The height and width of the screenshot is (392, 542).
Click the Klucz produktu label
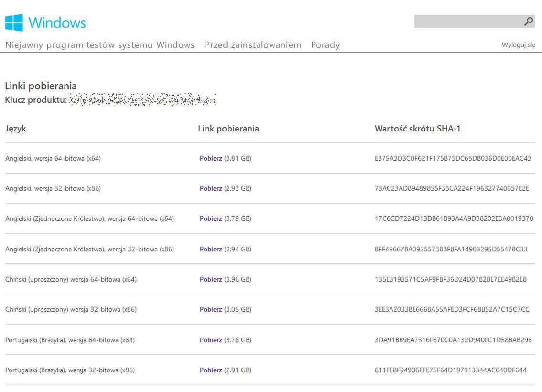35,100
